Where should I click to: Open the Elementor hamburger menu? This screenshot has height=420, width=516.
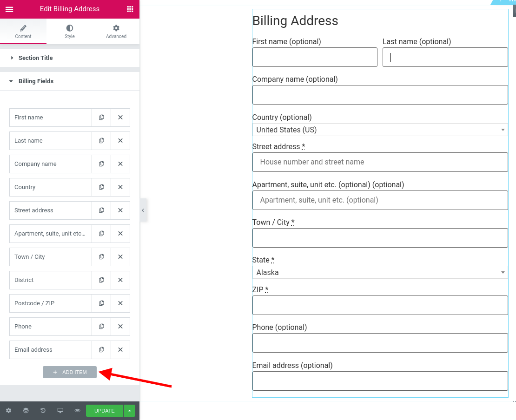[9, 9]
